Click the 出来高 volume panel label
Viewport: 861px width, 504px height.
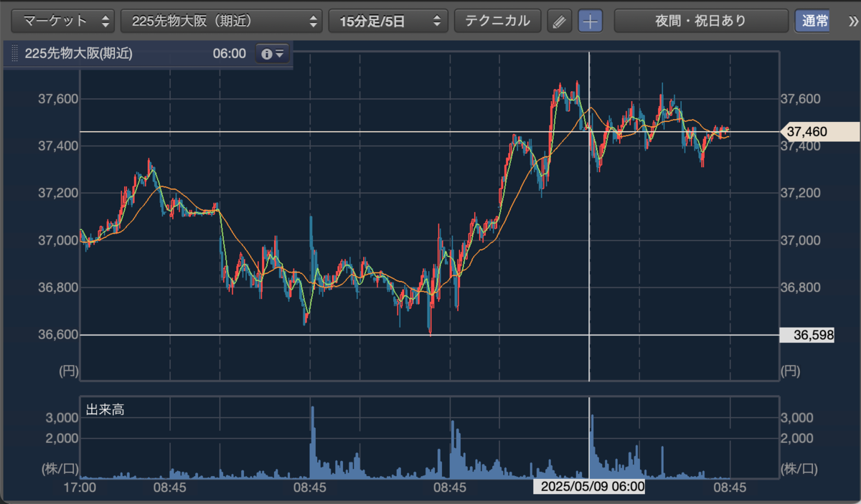(105, 411)
